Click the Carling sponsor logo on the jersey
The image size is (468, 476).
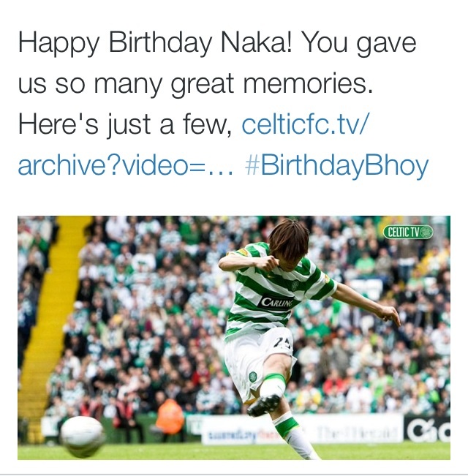[276, 302]
